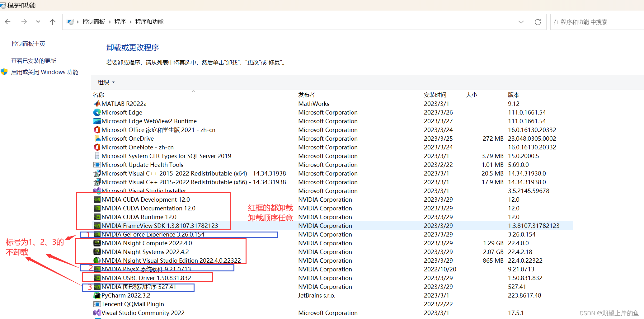644x319 pixels.
Task: Select NVIDIA CUDA Runtime 12.0 row
Action: 332,217
